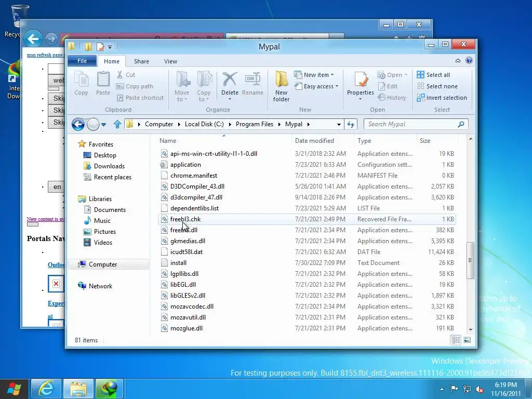
Task: Click Paste shortcut in the ribbon
Action: pos(140,98)
